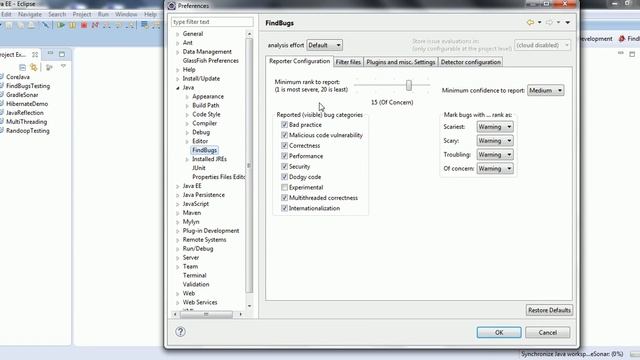Open the Project Explorer view menu triangle
Viewport: 640px width, 360px height.
[63, 67]
